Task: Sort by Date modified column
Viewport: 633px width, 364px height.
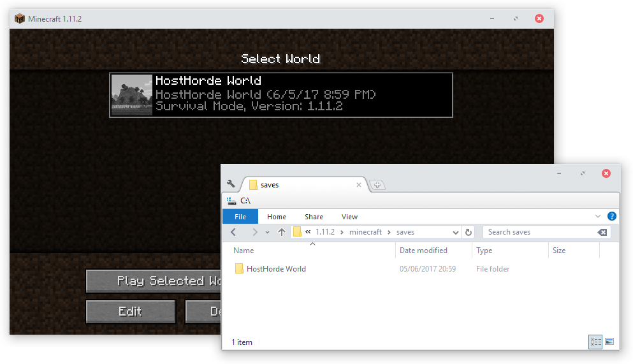Action: coord(423,250)
